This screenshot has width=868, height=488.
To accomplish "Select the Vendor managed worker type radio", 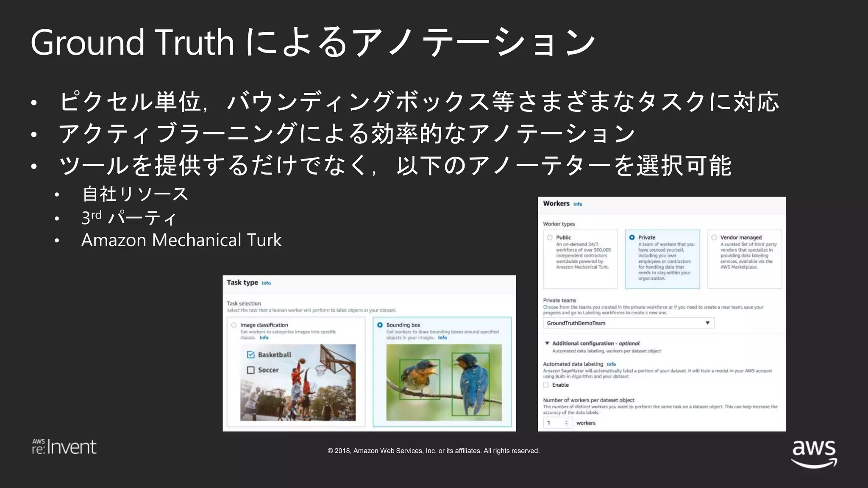I will (x=714, y=238).
